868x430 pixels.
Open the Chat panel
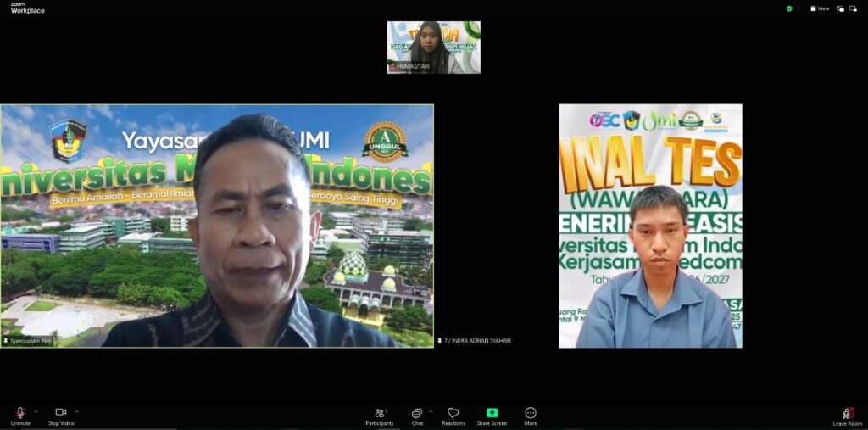417,414
